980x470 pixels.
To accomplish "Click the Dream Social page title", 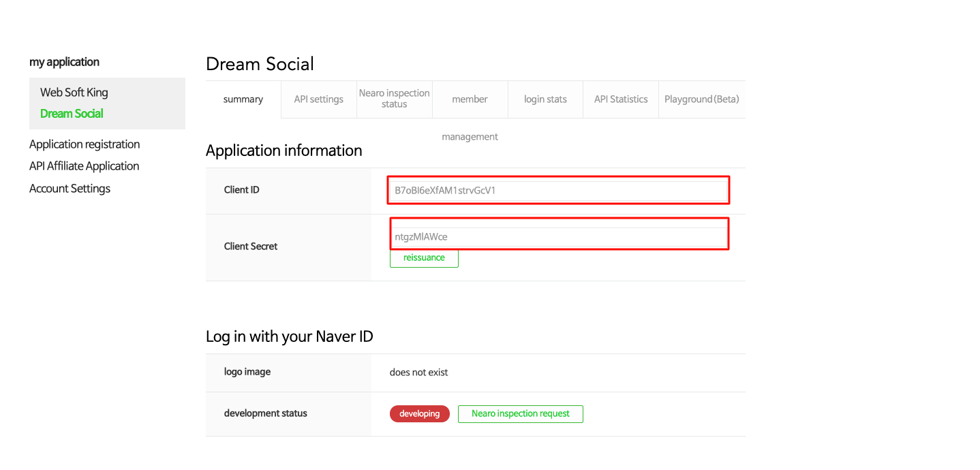I will 260,64.
